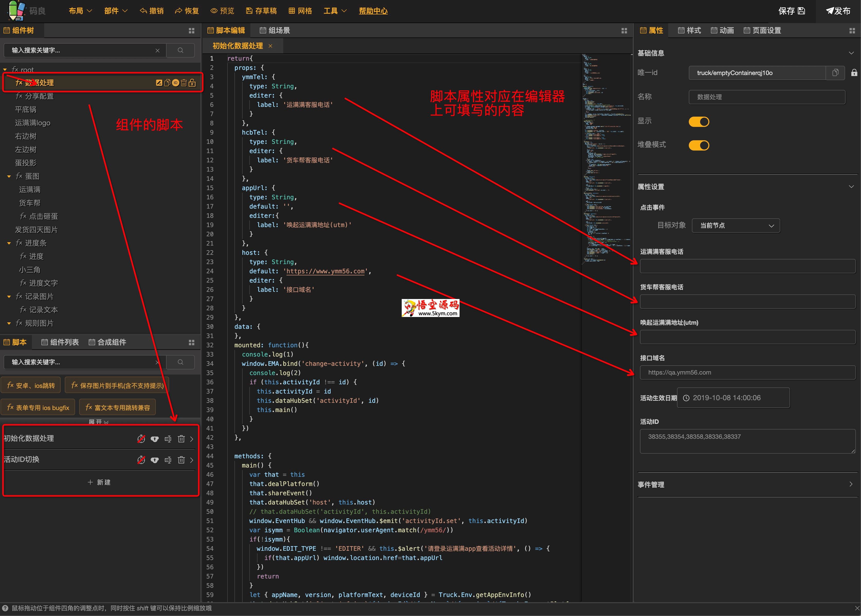The height and width of the screenshot is (616, 861).
Task: Click the grid icon in 属性 panel header
Action: [x=852, y=31]
